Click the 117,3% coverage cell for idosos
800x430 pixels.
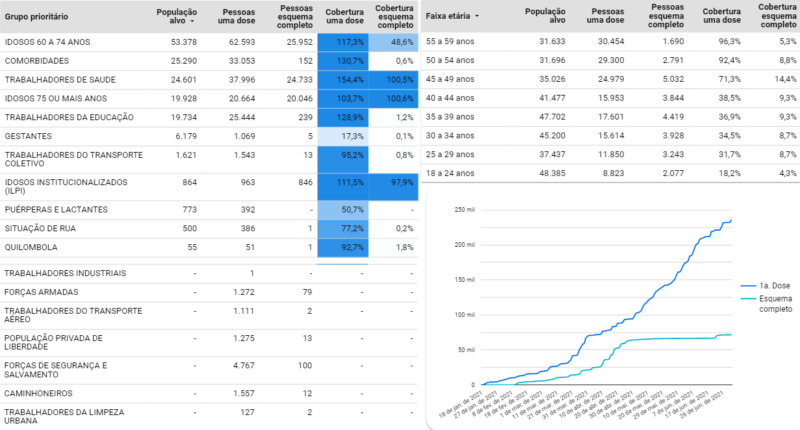(x=343, y=42)
